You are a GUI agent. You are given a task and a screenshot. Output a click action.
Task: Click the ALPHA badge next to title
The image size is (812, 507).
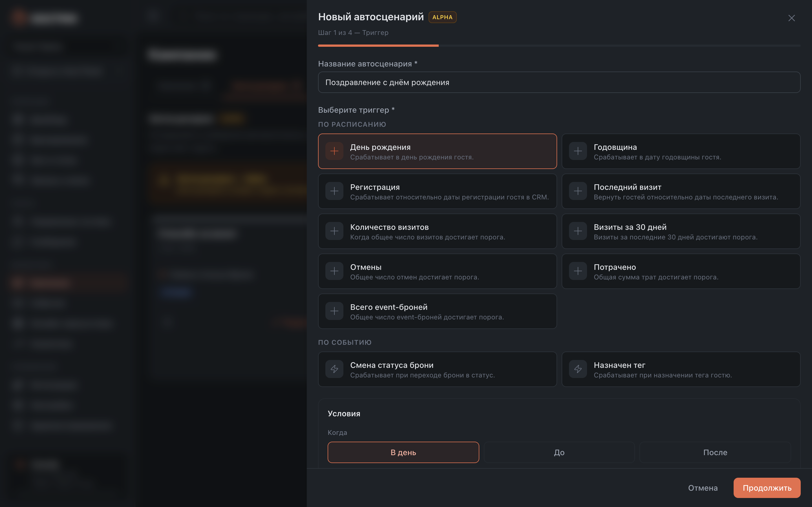pyautogui.click(x=442, y=17)
